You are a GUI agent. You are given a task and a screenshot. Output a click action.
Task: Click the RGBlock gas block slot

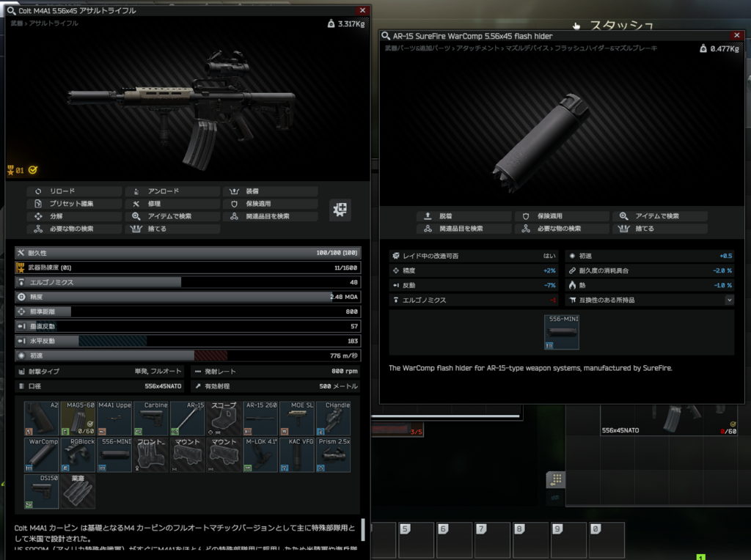[78, 455]
